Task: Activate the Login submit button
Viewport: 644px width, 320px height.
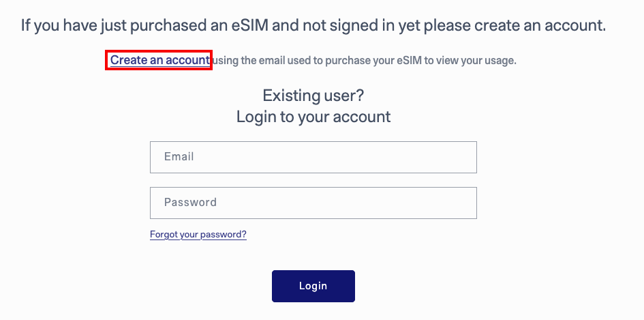Action: click(313, 286)
